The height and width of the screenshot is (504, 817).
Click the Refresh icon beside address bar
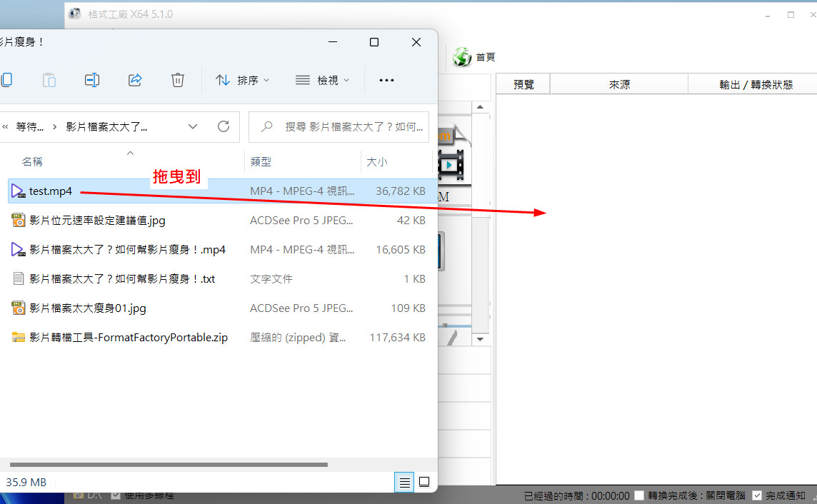[x=224, y=126]
